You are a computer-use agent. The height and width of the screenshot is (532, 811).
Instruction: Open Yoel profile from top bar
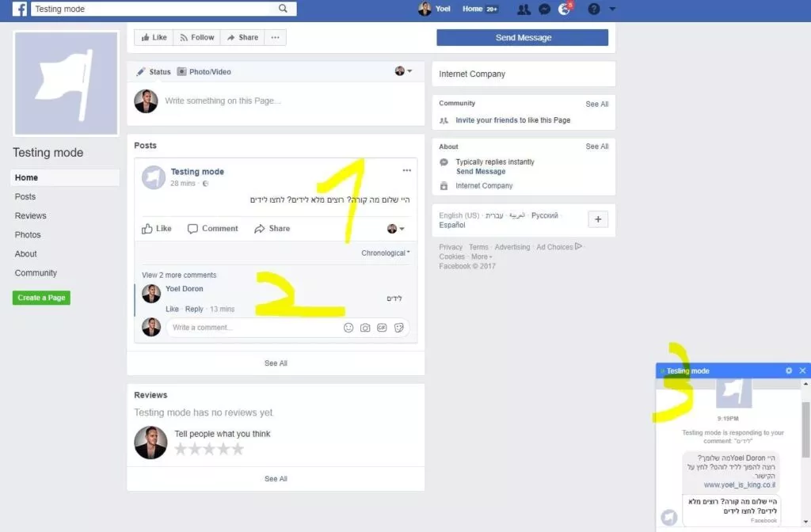[x=435, y=9]
